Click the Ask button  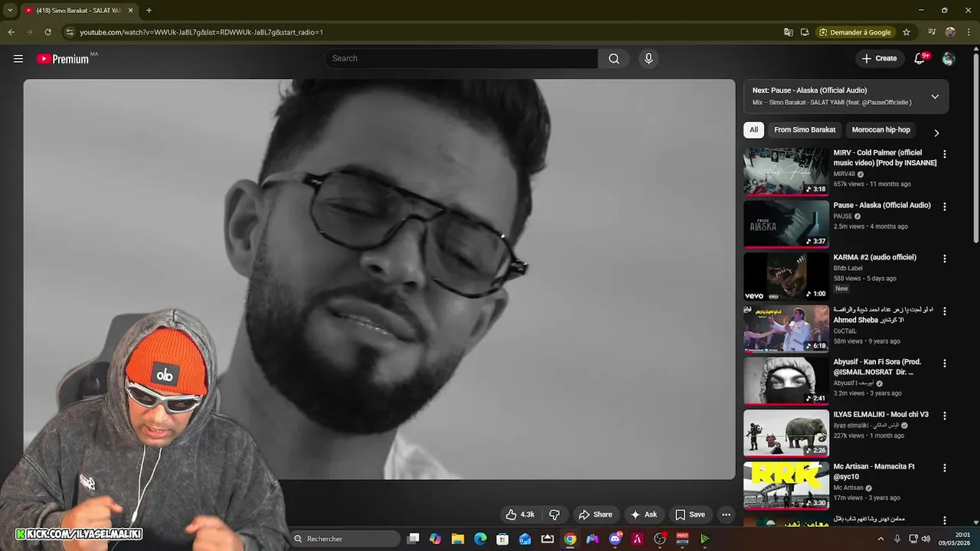[x=643, y=514]
